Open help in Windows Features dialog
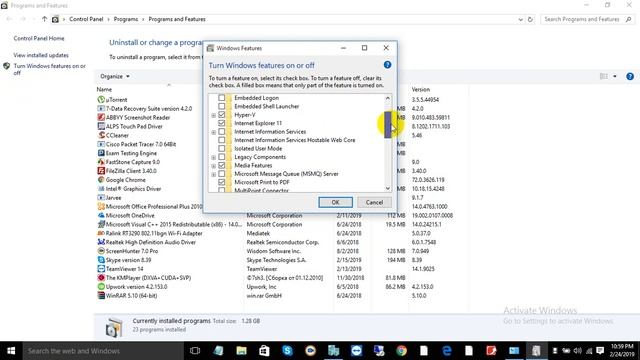Viewport: 640px width, 360px height. [387, 65]
